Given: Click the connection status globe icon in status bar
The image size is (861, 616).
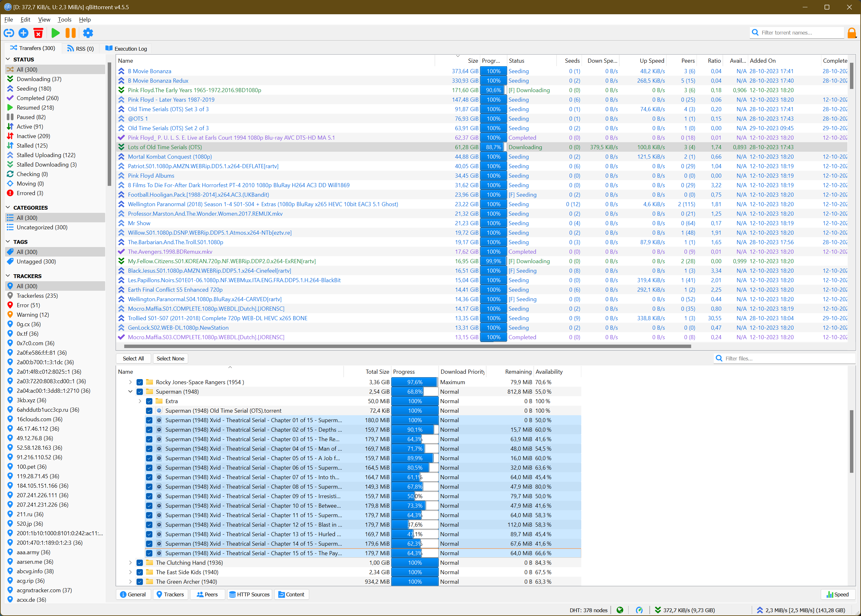Looking at the screenshot, I should pyautogui.click(x=620, y=610).
